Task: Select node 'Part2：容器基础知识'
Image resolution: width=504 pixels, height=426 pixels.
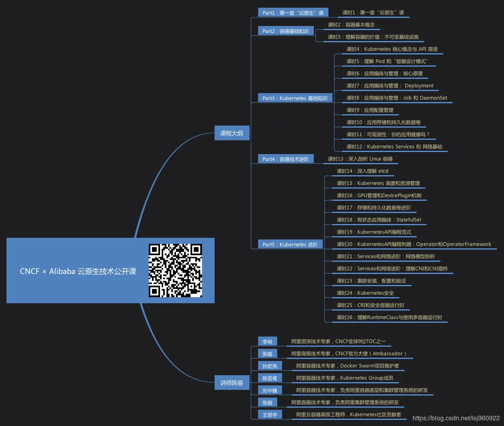Action: pos(286,31)
